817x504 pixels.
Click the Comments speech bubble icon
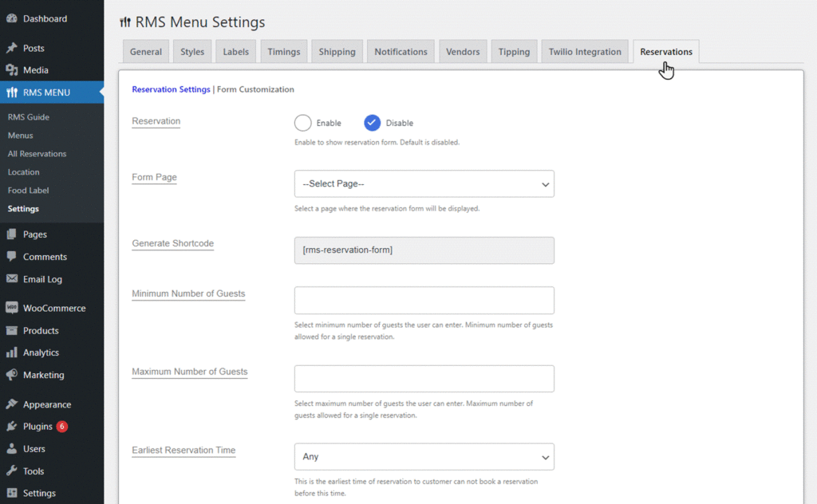[x=11, y=256]
